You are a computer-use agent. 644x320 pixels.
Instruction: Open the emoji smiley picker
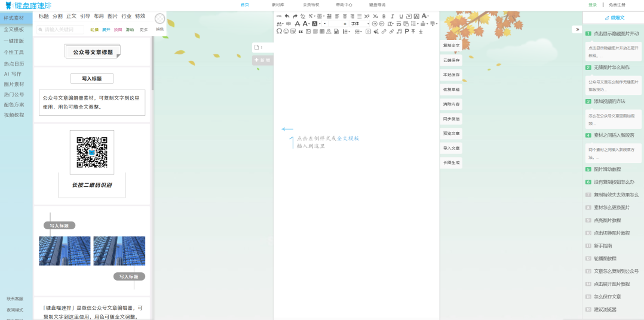286,31
